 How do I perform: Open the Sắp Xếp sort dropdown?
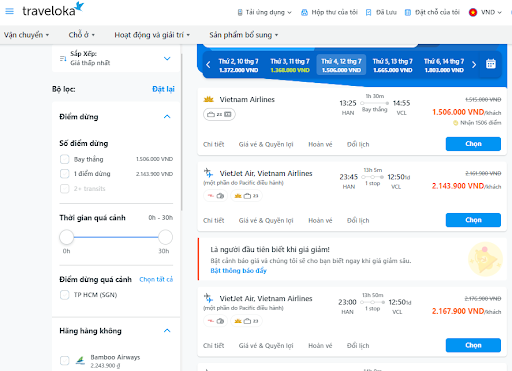[x=116, y=58]
